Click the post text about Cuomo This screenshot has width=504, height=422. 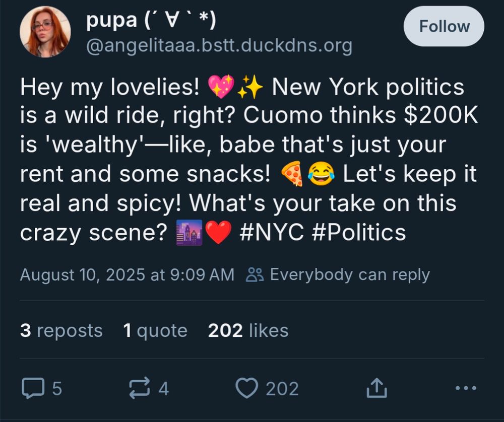click(249, 160)
